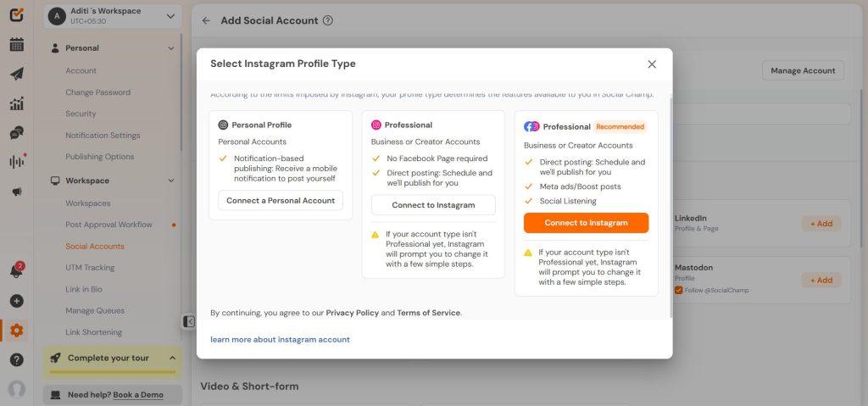Open the analytics bar chart icon
Viewport: 868px width, 406px height.
17,103
